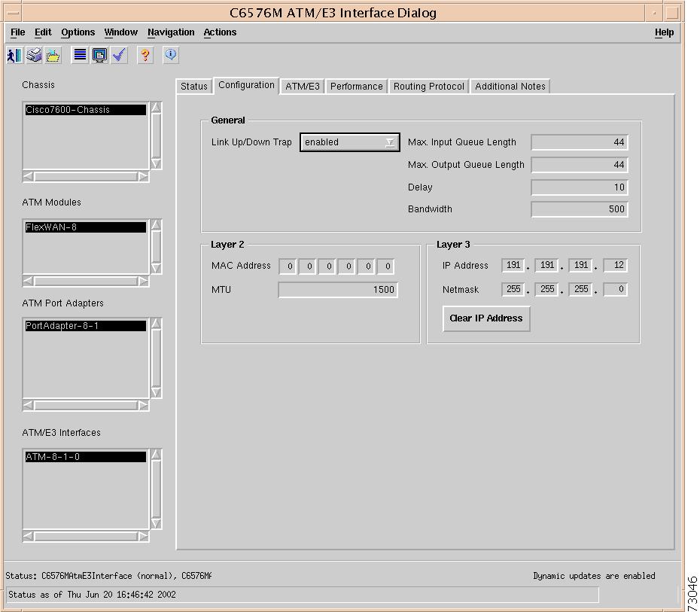Click the Max. Input Queue Length field
This screenshot has height=612, width=700.
[580, 142]
